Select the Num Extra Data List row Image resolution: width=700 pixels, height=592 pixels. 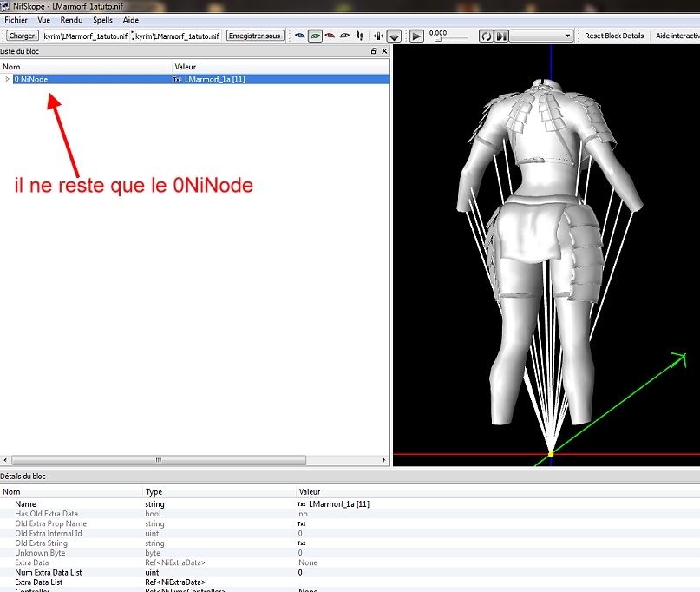[350, 573]
